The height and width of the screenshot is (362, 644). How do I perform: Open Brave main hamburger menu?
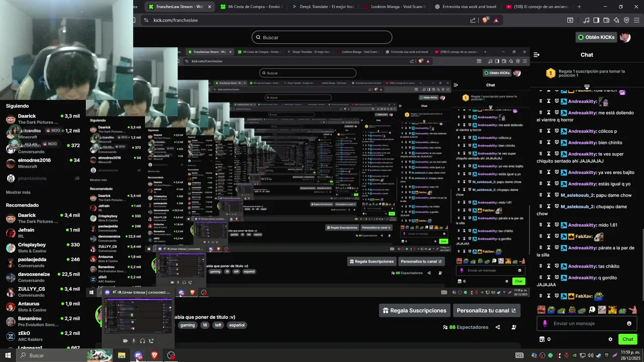coord(636,20)
